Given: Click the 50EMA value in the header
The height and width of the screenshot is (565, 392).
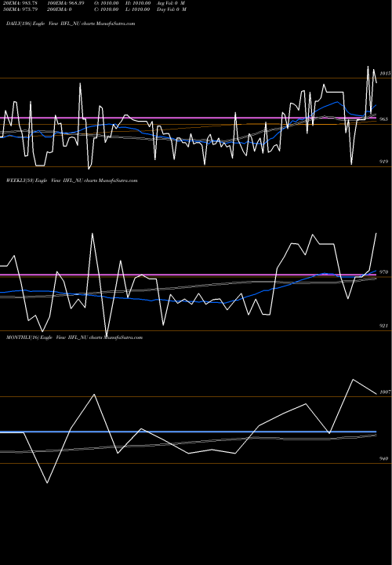Looking at the screenshot, I should [x=20, y=9].
